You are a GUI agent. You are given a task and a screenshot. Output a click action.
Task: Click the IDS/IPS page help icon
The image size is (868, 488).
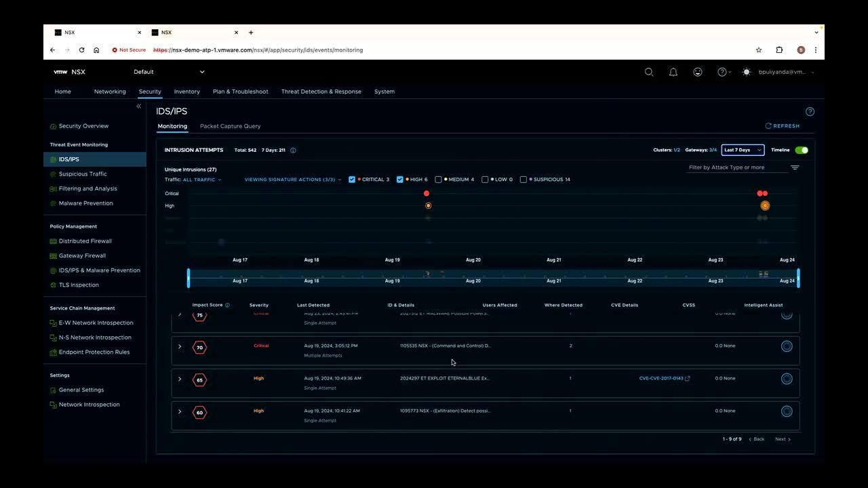pos(810,112)
